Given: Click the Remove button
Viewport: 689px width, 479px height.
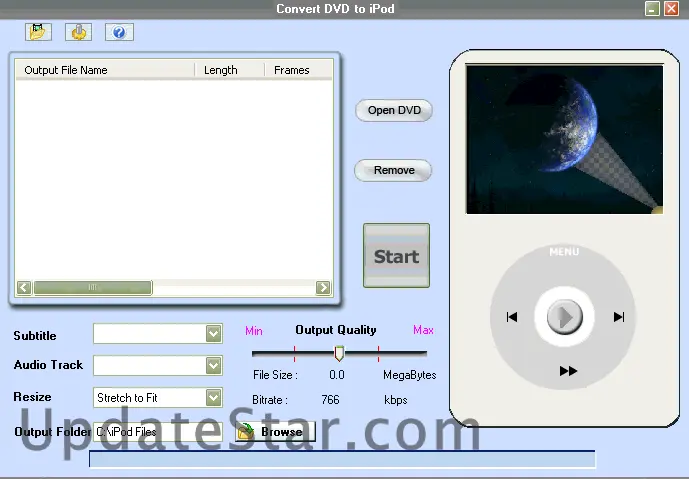Looking at the screenshot, I should 393,171.
